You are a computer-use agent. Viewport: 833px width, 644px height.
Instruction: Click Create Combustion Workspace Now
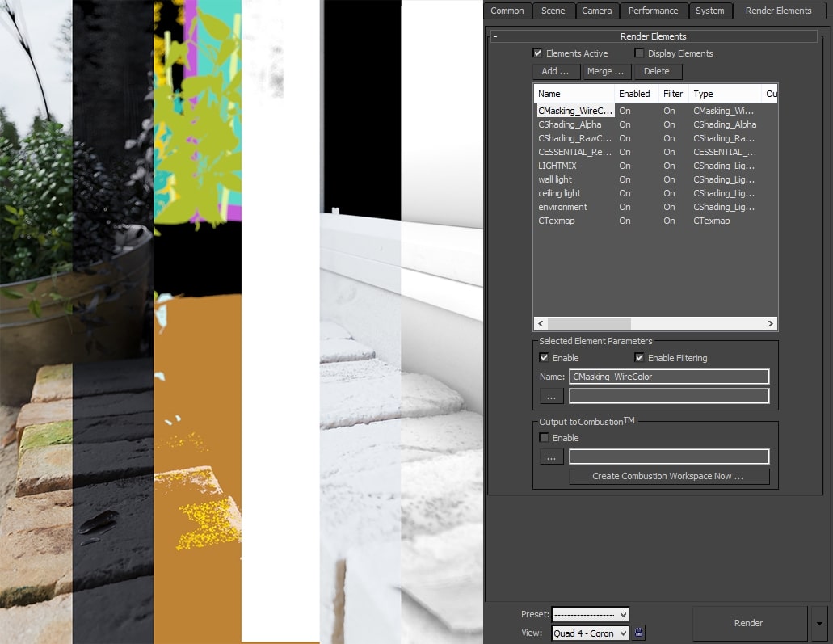pyautogui.click(x=668, y=476)
